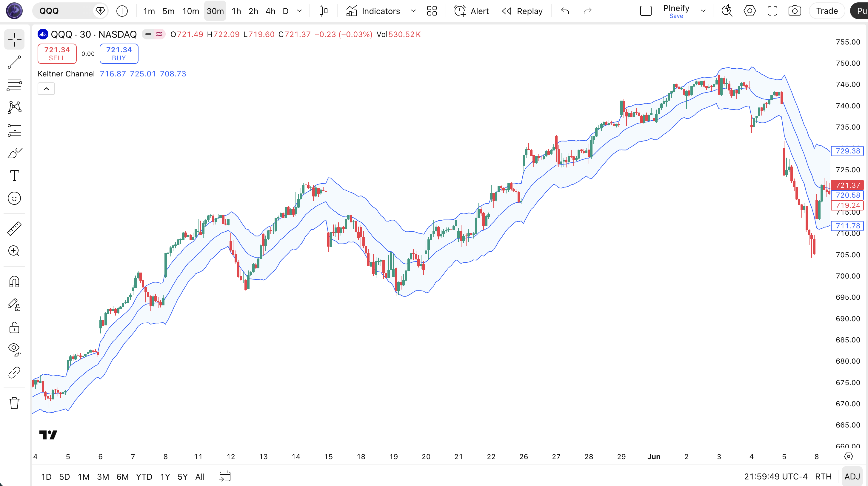Remove drawings with the trash icon
This screenshot has height=486, width=868.
pyautogui.click(x=15, y=403)
